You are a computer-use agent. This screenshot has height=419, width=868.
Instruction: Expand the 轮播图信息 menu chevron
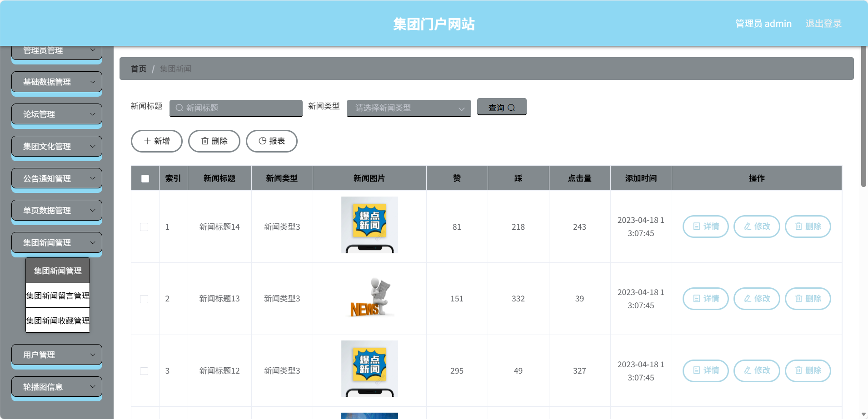coord(93,387)
